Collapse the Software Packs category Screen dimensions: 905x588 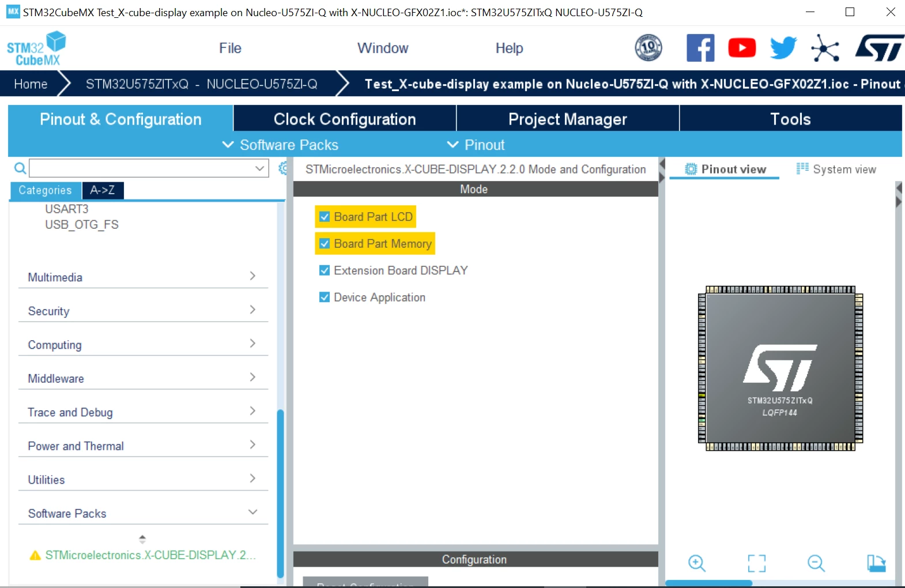[144, 514]
